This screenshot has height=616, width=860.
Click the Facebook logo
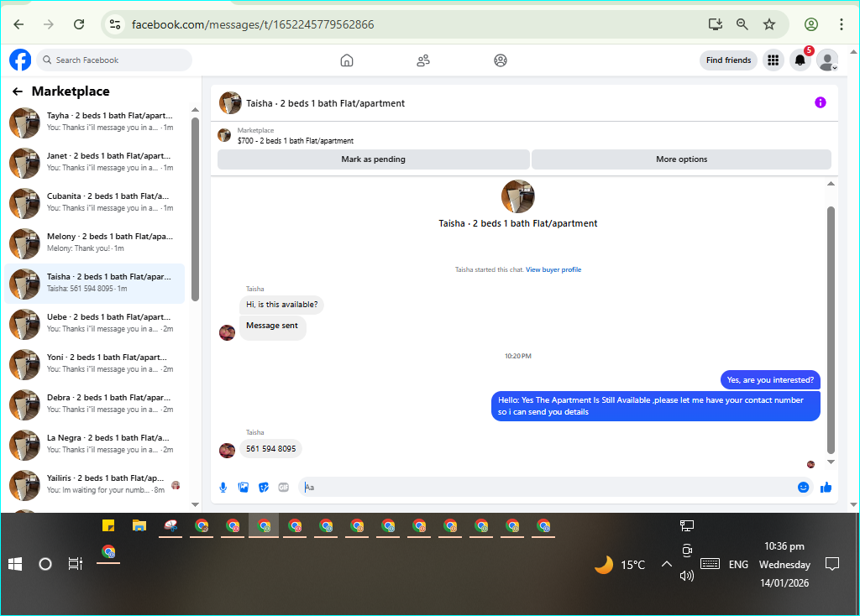click(x=20, y=60)
